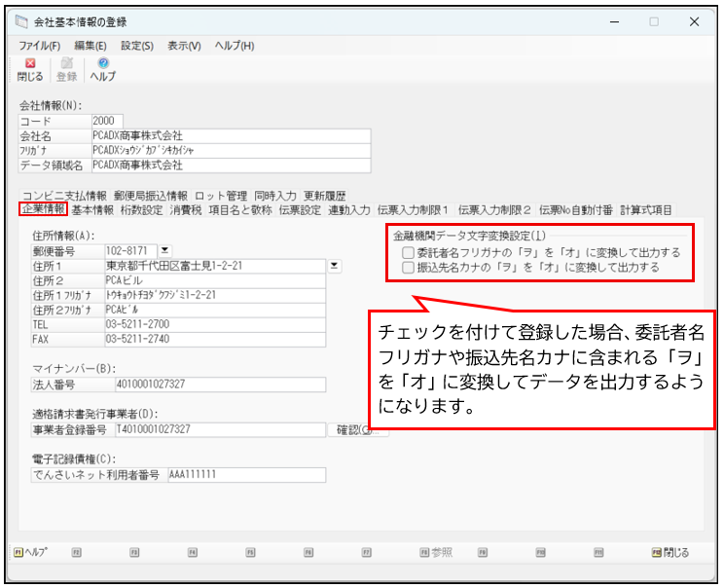Switch to the コンビニ支払情報 tab
The height and width of the screenshot is (588, 724).
coord(64,196)
